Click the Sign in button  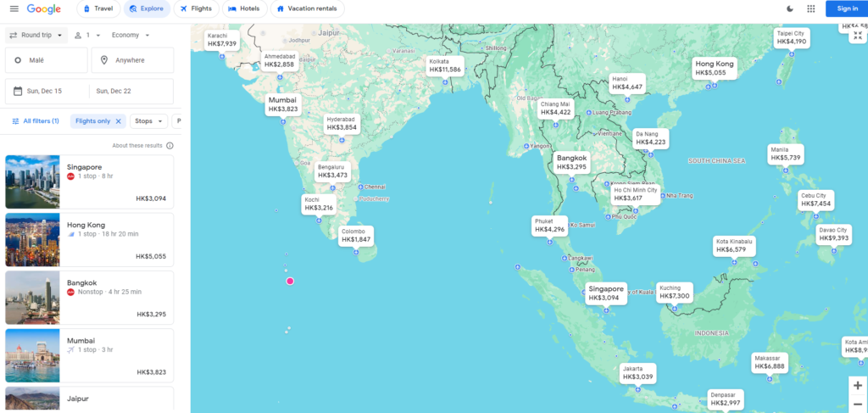coord(847,8)
